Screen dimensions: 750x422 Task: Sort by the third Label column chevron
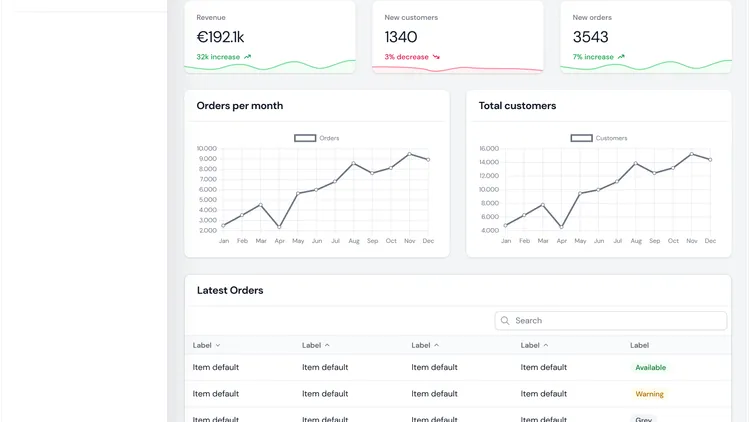(x=436, y=345)
